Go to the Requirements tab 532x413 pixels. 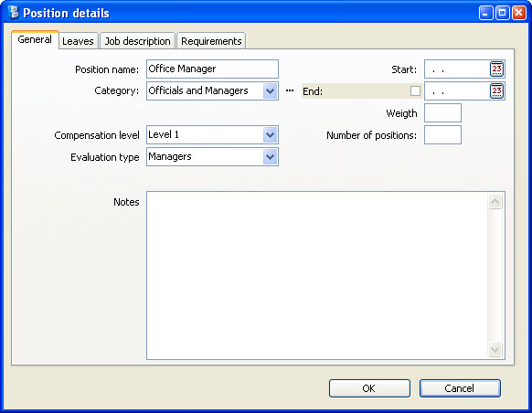(x=211, y=41)
